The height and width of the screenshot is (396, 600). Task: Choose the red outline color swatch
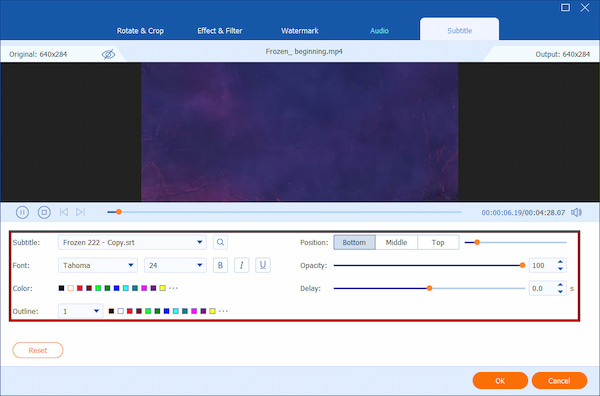(130, 311)
